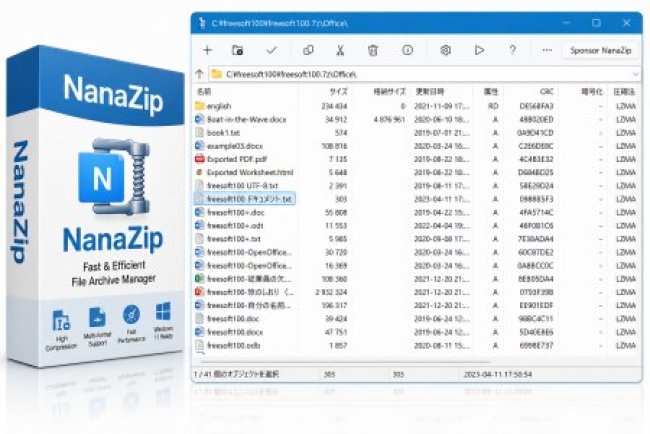The height and width of the screenshot is (434, 650).
Task: Click the icon beside Exported Worksheet.html
Action: point(199,172)
